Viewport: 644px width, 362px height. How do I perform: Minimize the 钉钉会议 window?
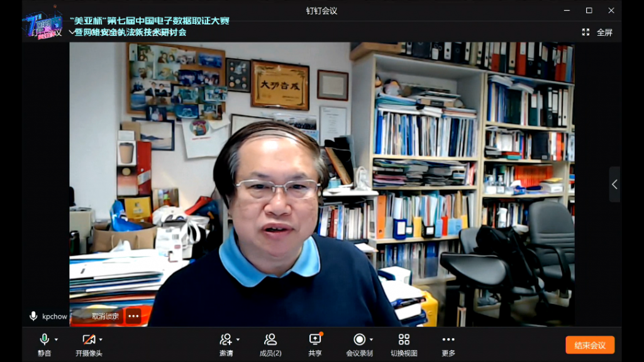567,10
